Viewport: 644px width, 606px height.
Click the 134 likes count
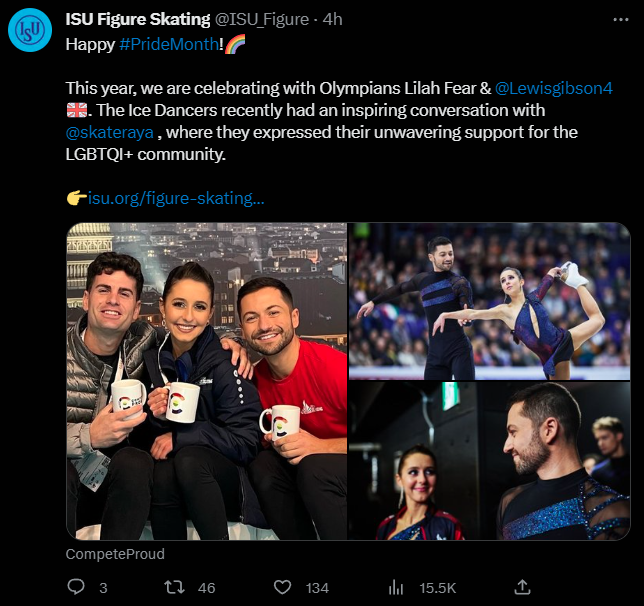tap(317, 587)
